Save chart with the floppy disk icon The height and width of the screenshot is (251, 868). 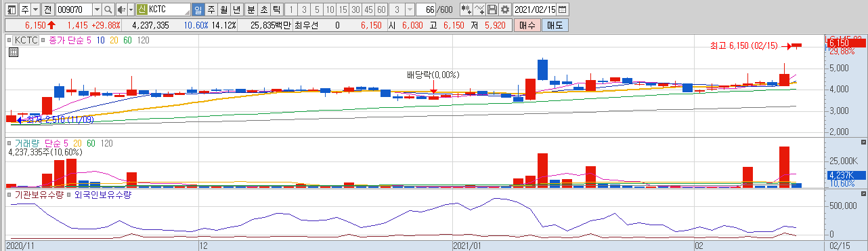(492, 9)
